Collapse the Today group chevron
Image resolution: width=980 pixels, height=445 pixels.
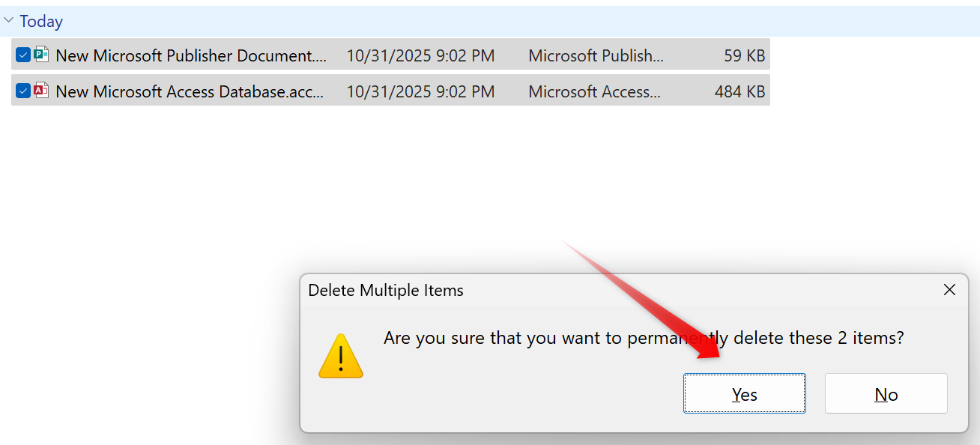(x=9, y=21)
